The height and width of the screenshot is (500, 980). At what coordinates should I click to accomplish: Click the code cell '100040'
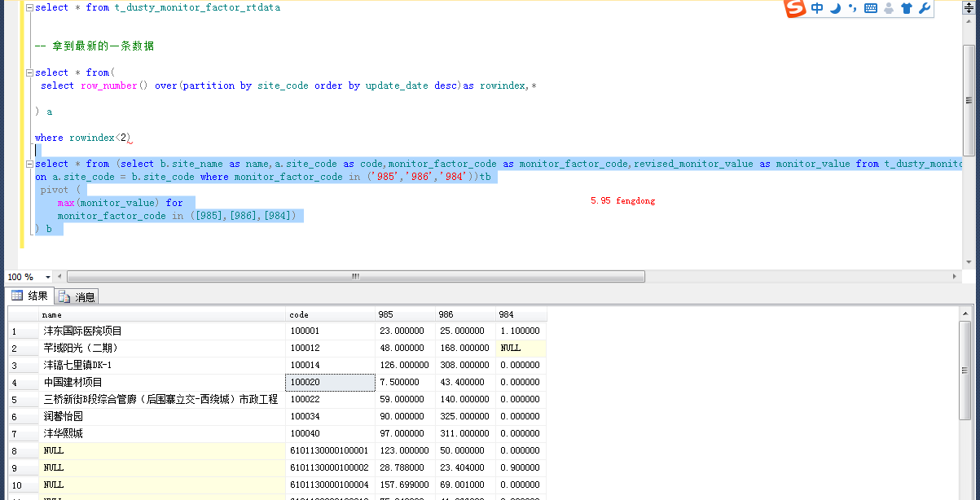331,434
